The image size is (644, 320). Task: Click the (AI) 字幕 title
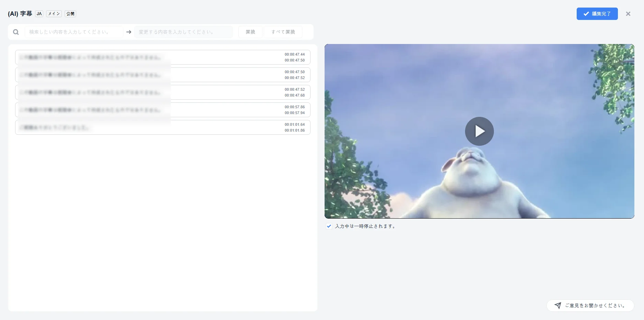[20, 14]
